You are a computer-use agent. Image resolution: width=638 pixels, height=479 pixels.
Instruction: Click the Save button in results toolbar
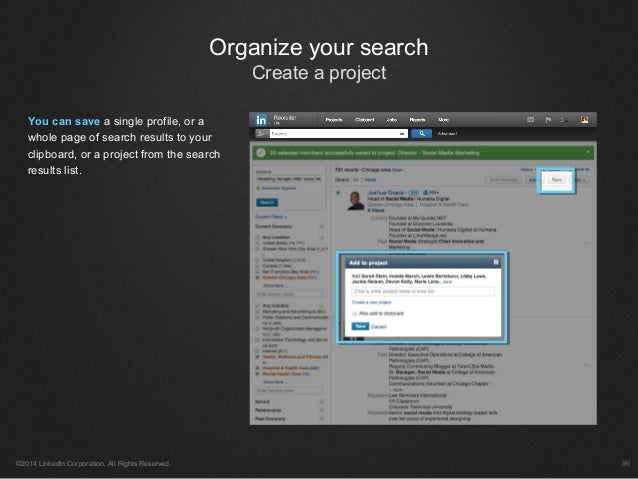(556, 179)
